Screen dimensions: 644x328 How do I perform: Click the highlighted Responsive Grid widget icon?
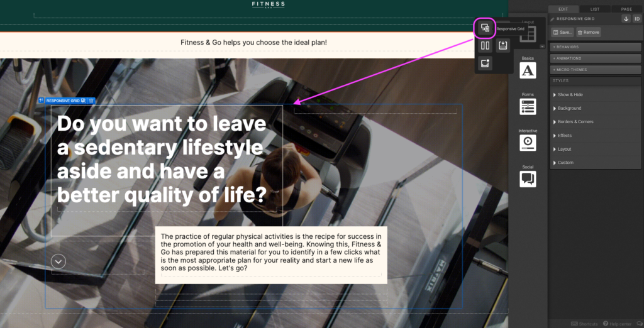485,28
